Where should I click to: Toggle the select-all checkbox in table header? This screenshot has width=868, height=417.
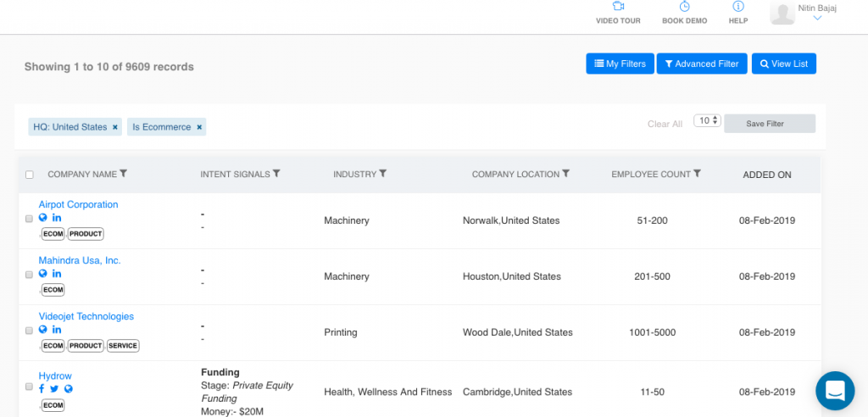(30, 175)
